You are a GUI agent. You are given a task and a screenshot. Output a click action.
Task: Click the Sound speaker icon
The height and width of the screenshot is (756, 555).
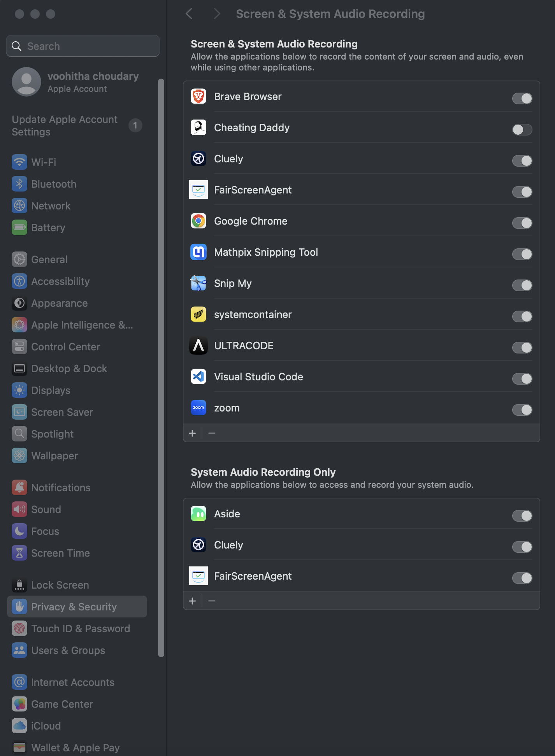[x=19, y=509]
